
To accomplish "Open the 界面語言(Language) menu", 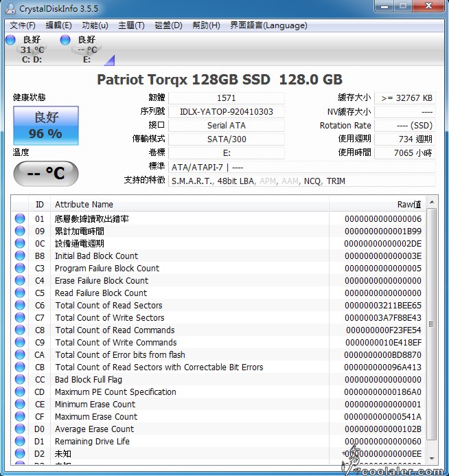I will pyautogui.click(x=268, y=25).
